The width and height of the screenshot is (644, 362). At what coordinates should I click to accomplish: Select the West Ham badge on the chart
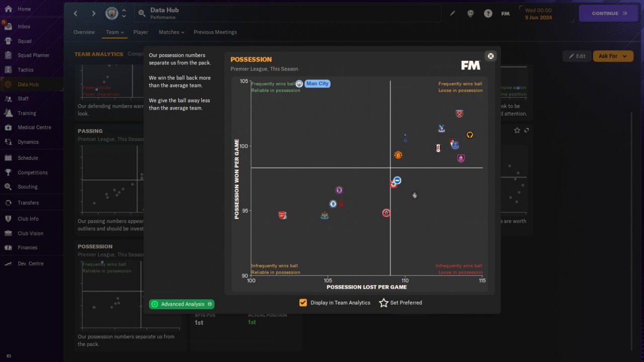[x=459, y=114]
